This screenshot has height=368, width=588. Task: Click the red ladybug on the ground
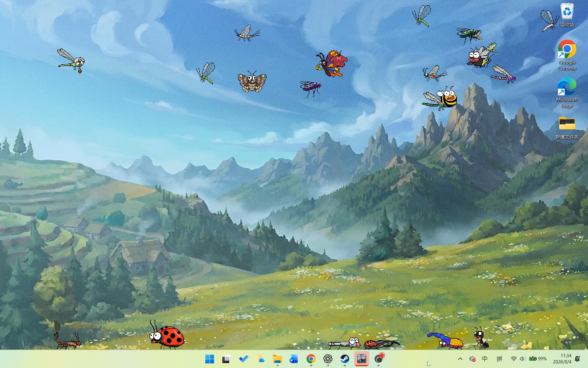tap(167, 336)
